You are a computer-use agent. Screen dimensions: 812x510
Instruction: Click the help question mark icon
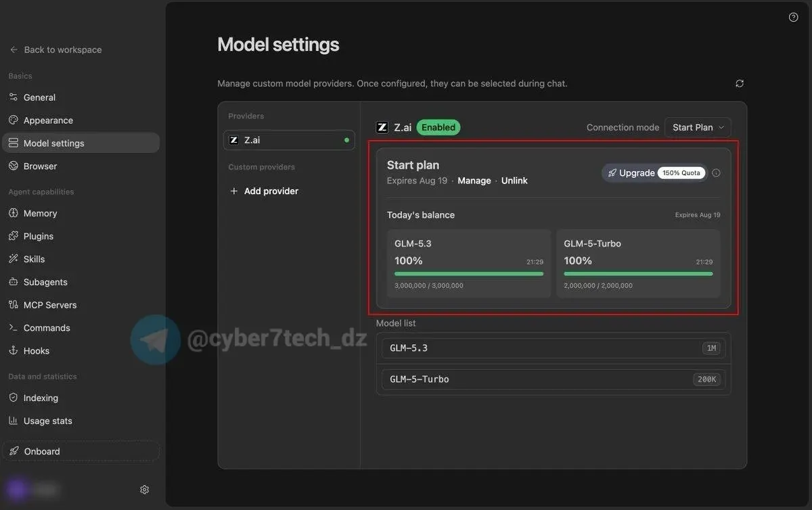pos(794,18)
